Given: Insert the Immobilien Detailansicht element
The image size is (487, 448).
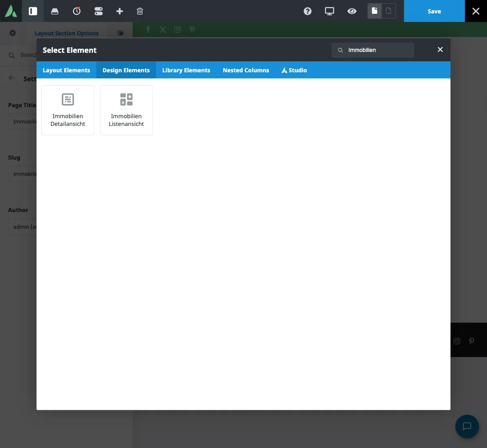Looking at the screenshot, I should tap(68, 110).
